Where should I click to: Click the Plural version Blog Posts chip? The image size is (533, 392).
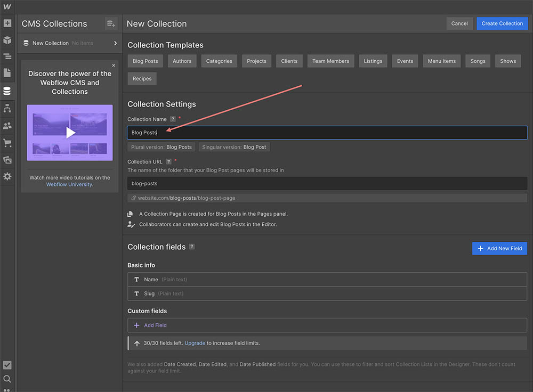[x=161, y=147]
